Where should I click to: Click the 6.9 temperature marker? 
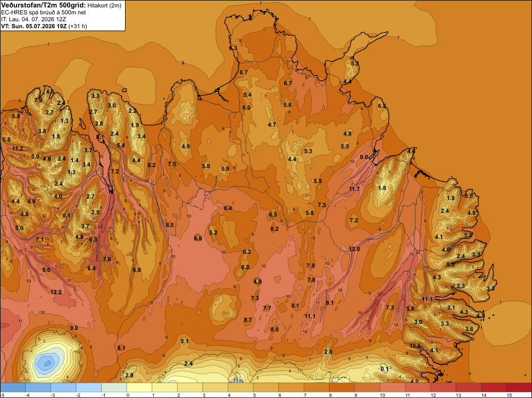(x=198, y=238)
